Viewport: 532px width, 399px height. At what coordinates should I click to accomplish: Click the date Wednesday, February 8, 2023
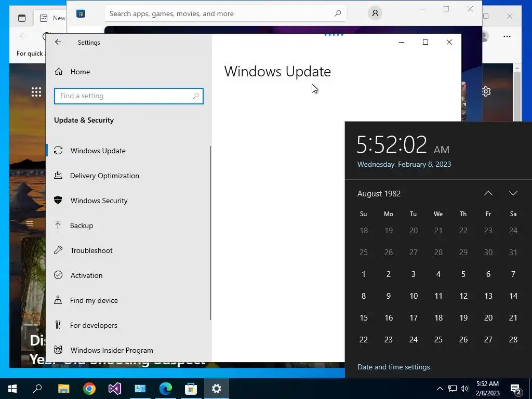(x=404, y=164)
